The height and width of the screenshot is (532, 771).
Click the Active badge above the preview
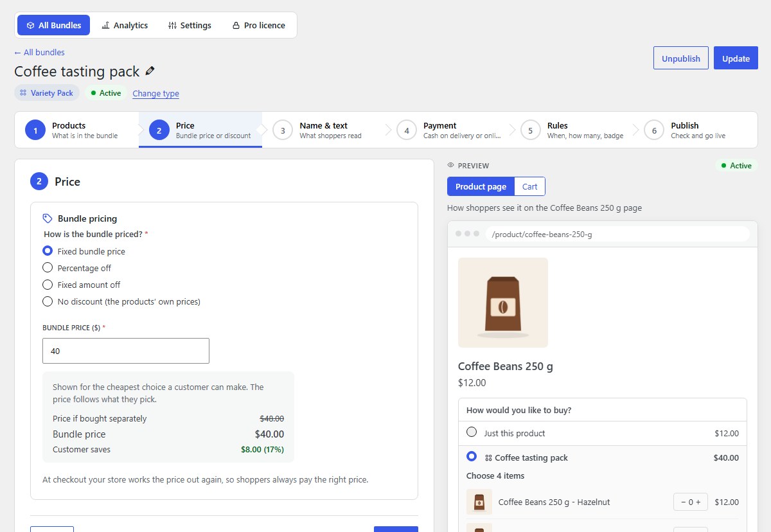[736, 166]
